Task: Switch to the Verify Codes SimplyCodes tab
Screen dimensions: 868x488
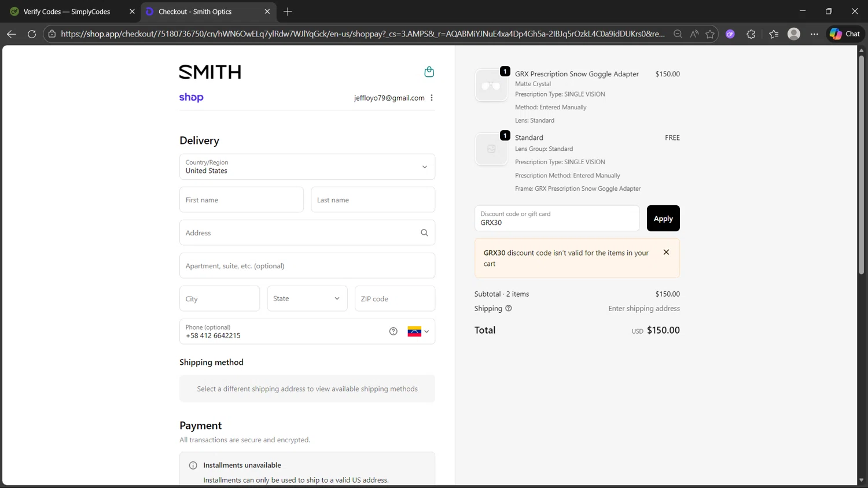Action: (67, 12)
